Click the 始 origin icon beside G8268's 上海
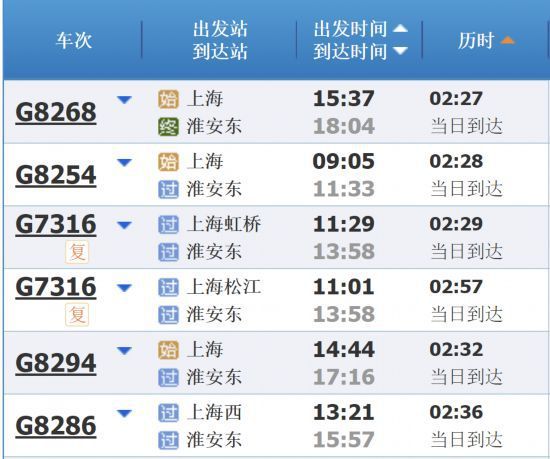550x459 pixels. coord(168,99)
